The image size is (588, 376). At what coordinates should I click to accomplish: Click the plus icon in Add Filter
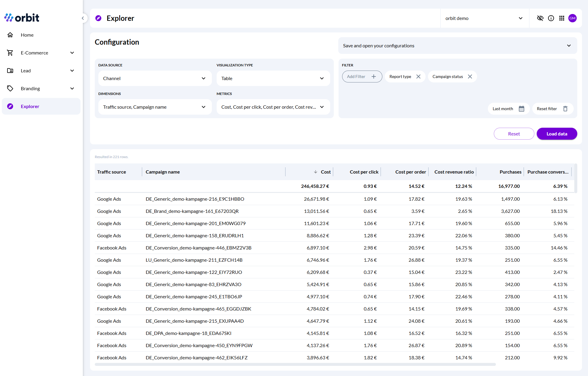(x=374, y=77)
